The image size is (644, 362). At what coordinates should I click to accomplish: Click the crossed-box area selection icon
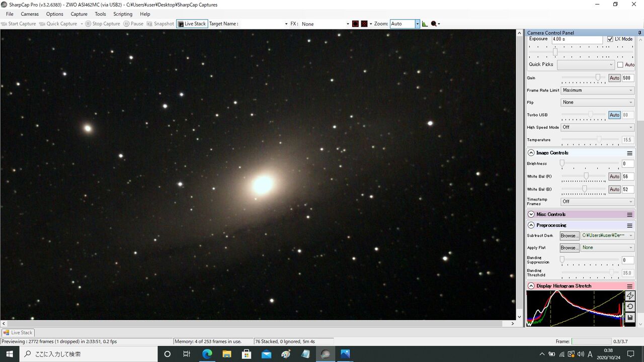point(364,24)
